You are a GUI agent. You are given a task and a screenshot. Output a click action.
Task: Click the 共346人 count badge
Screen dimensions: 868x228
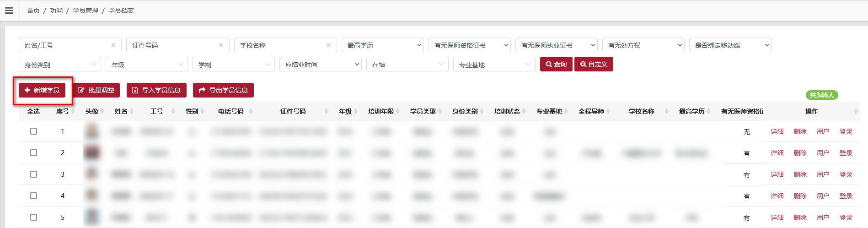point(822,95)
